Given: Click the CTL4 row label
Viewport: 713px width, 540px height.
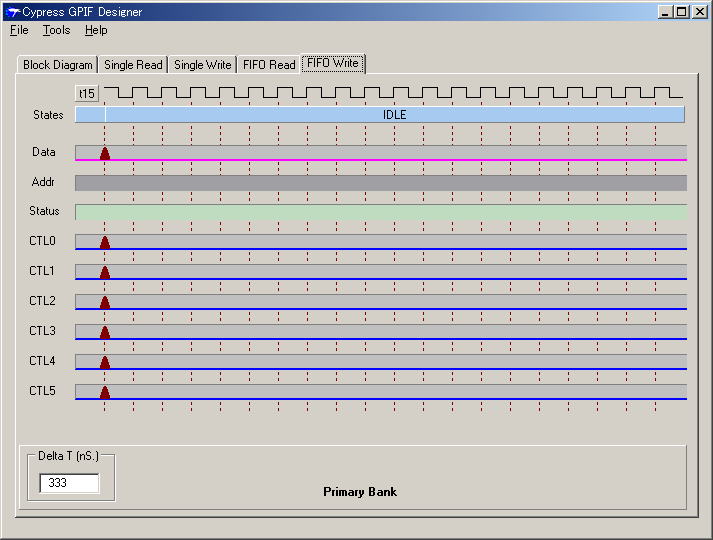Looking at the screenshot, I should click(42, 361).
